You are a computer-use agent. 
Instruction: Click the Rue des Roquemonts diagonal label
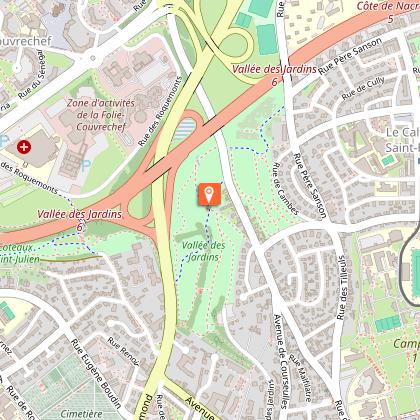tap(161, 112)
